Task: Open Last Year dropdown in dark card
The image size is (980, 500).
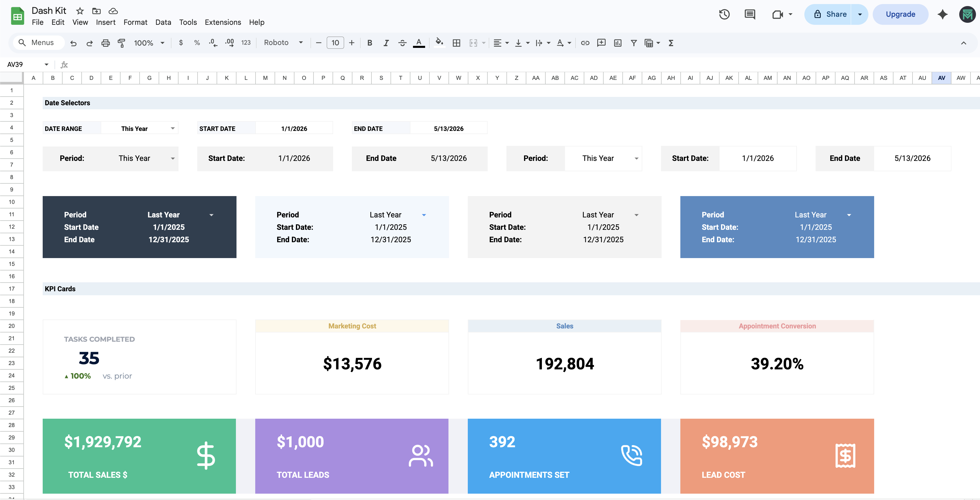Action: pyautogui.click(x=211, y=215)
